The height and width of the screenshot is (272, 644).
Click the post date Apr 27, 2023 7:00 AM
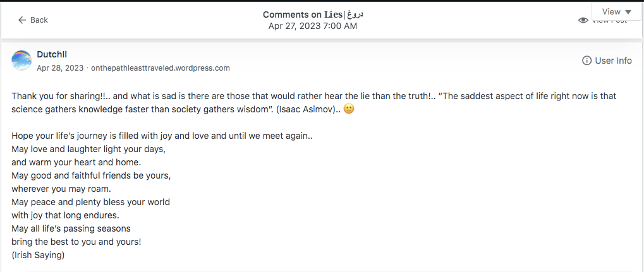313,26
